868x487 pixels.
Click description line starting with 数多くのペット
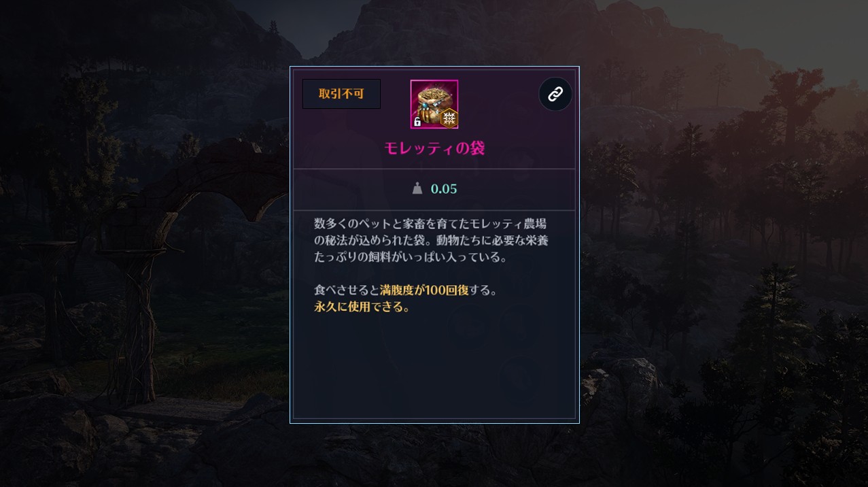[430, 224]
